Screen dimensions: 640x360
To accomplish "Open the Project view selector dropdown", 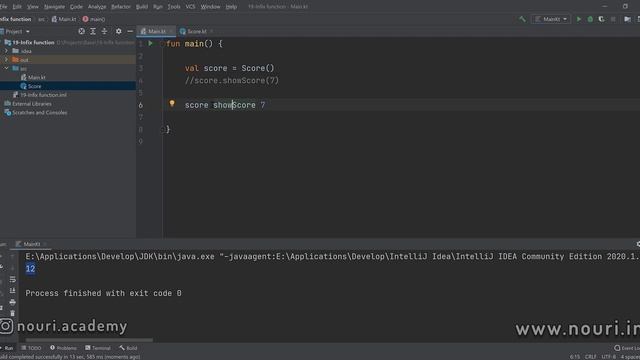I will 16,31.
